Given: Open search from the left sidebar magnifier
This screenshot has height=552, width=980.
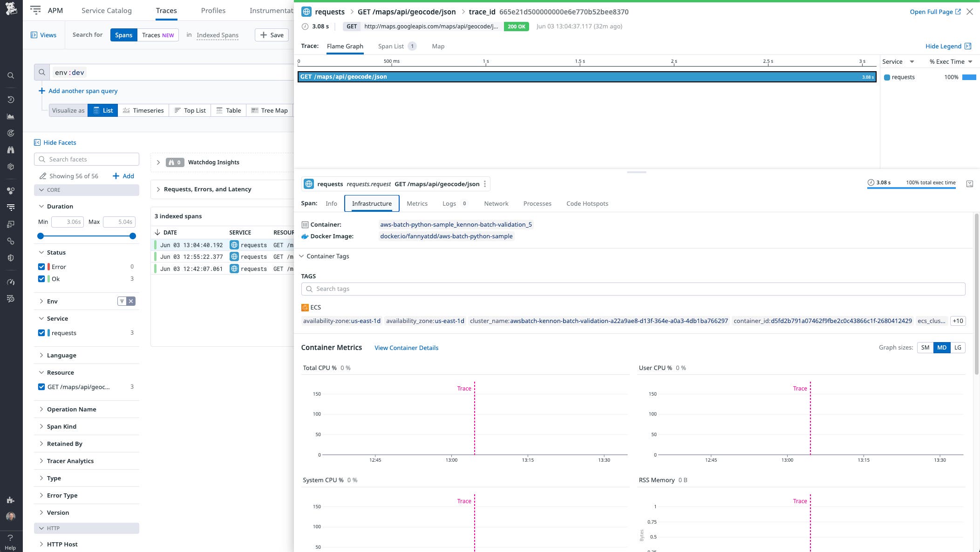Looking at the screenshot, I should 10,75.
